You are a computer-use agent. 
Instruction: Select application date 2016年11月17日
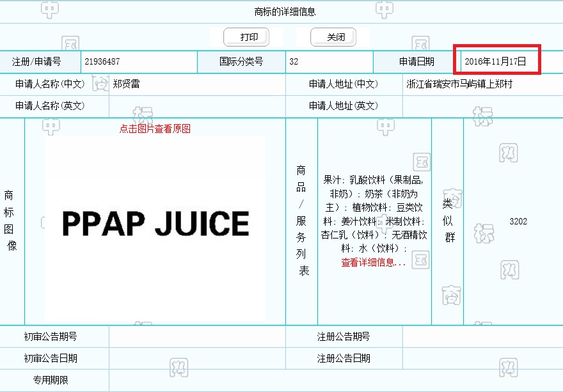[x=495, y=61]
